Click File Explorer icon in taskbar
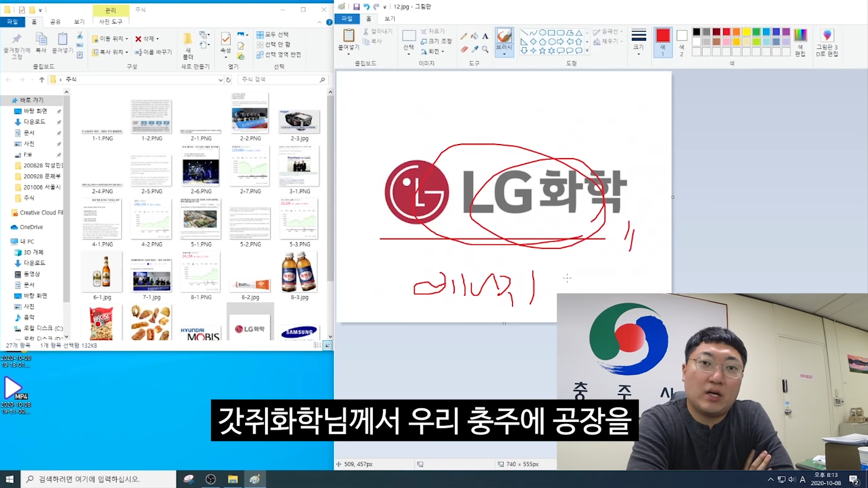The width and height of the screenshot is (868, 488). click(232, 479)
